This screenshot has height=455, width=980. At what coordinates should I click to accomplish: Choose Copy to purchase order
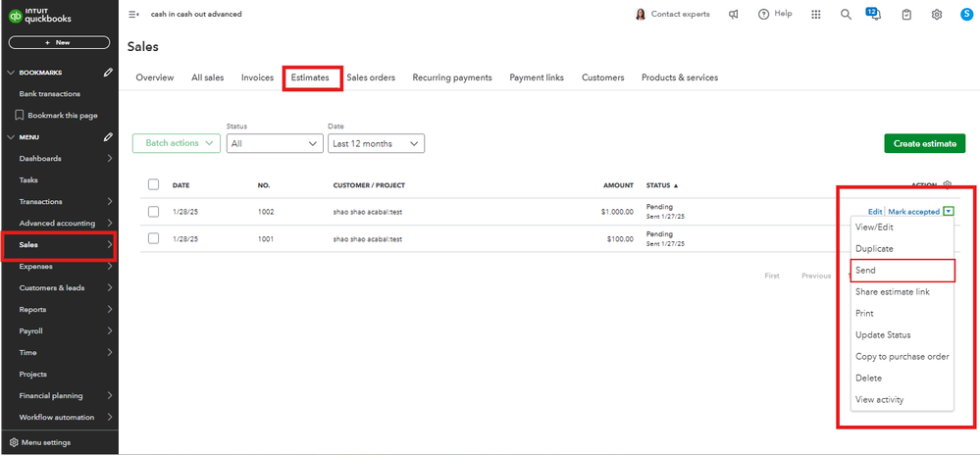tap(902, 356)
